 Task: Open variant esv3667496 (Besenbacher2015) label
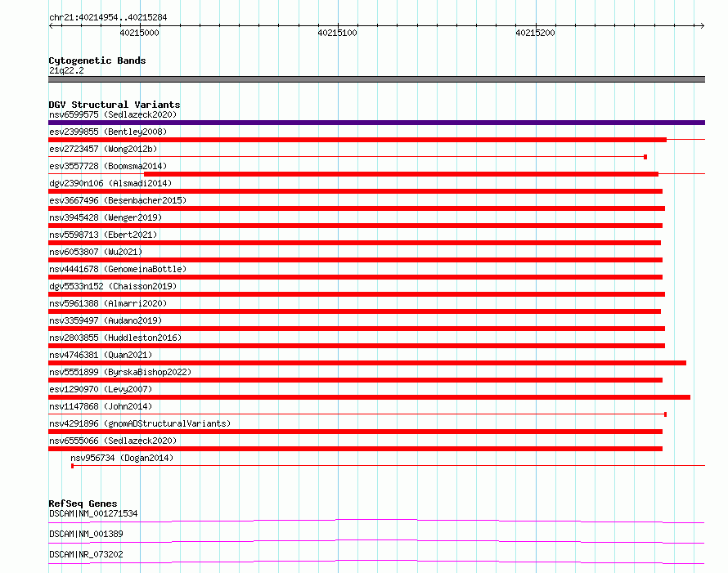click(x=118, y=200)
